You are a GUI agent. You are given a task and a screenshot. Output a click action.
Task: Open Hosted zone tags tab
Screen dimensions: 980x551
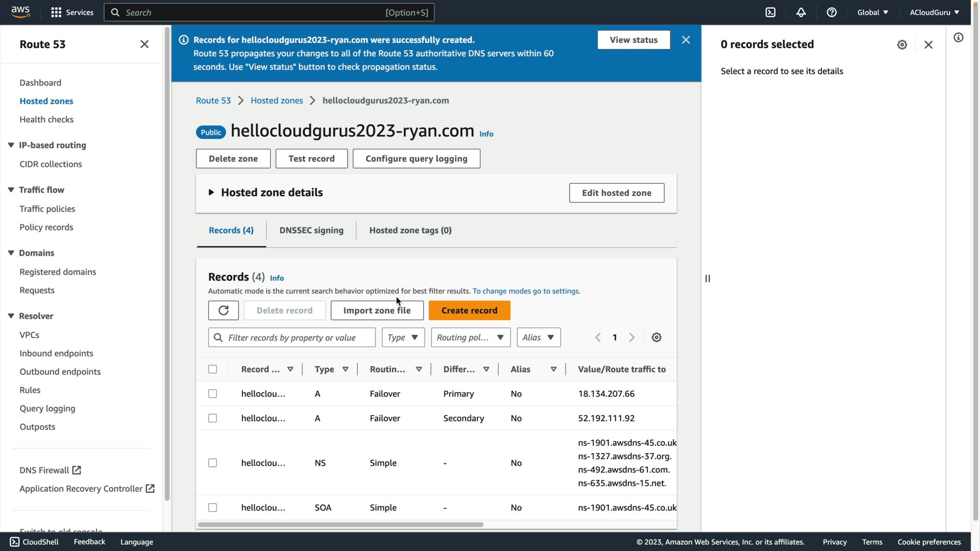click(x=410, y=230)
